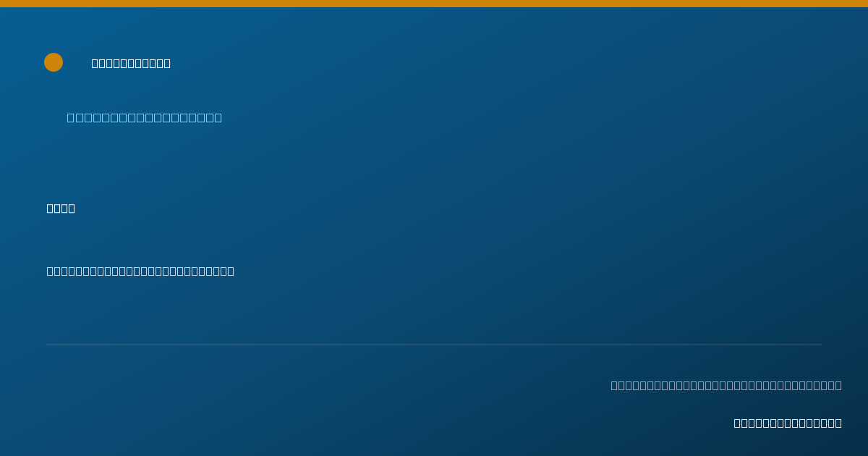Screen dimensions: 868x456
Task: Click the first box of the short bold heading
Action: pyautogui.click(x=51, y=208)
